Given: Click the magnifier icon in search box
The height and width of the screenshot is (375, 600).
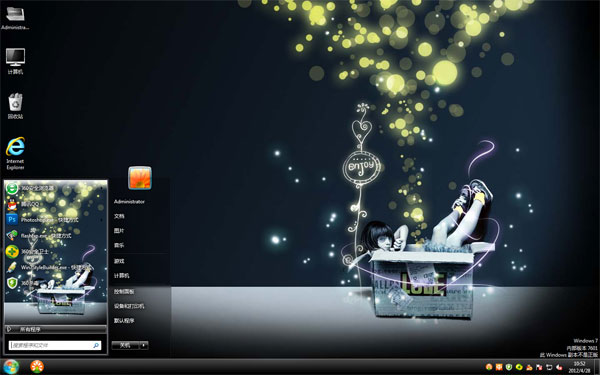Looking at the screenshot, I should pos(96,345).
